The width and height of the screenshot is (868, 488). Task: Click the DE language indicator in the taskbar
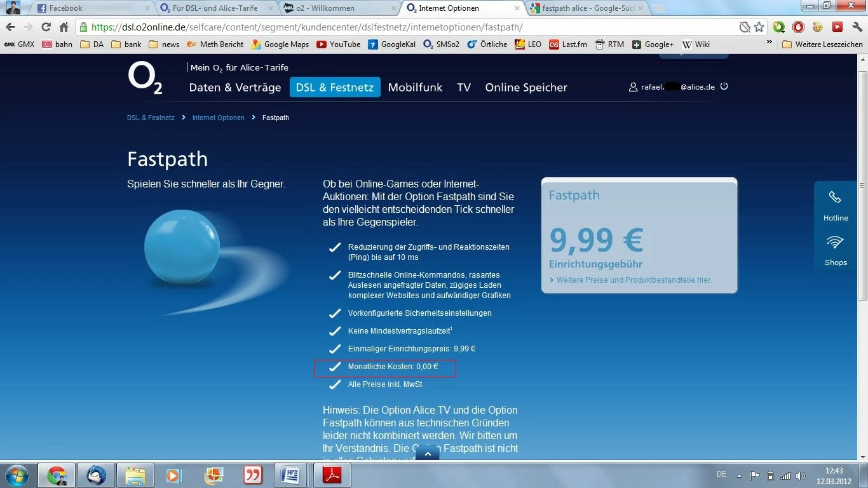click(721, 474)
